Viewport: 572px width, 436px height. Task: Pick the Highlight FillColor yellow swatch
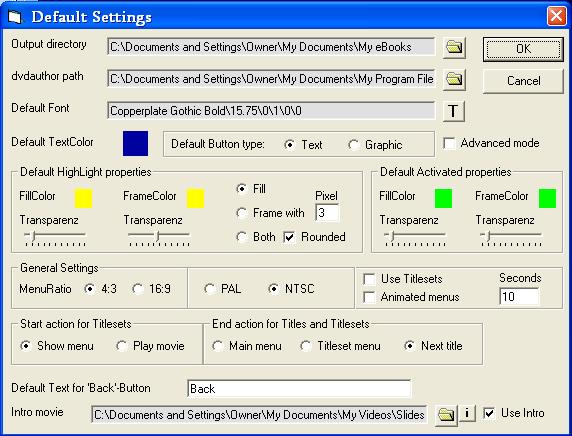[x=84, y=198]
